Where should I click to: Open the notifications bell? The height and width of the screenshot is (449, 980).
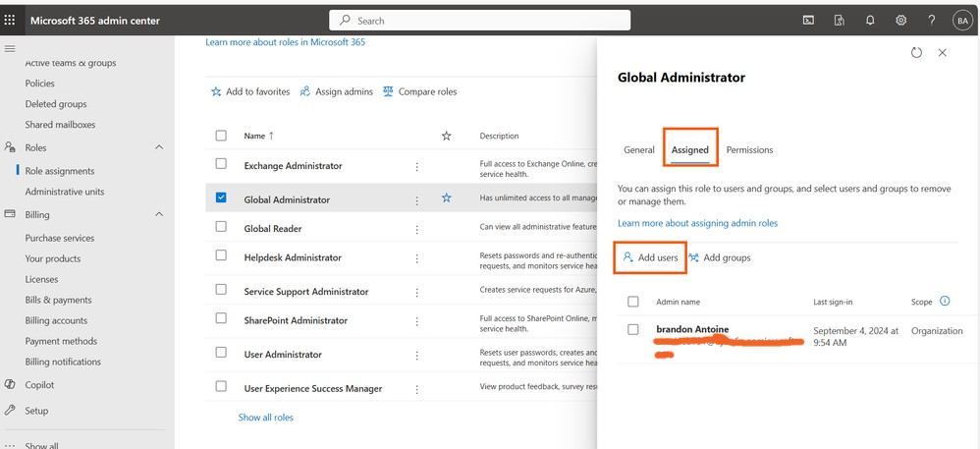tap(870, 20)
